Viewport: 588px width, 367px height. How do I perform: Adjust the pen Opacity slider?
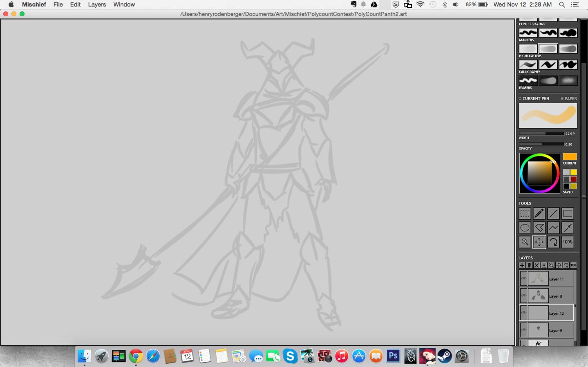click(x=541, y=144)
